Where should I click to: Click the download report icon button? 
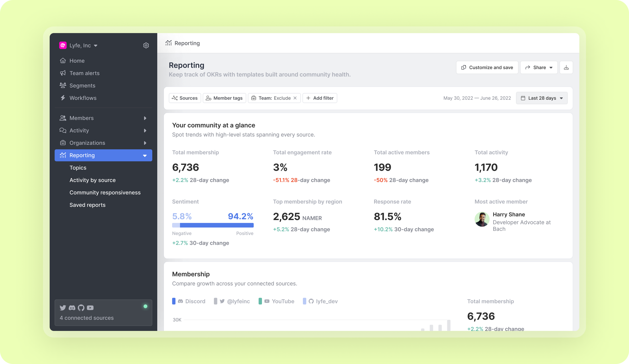click(x=566, y=67)
